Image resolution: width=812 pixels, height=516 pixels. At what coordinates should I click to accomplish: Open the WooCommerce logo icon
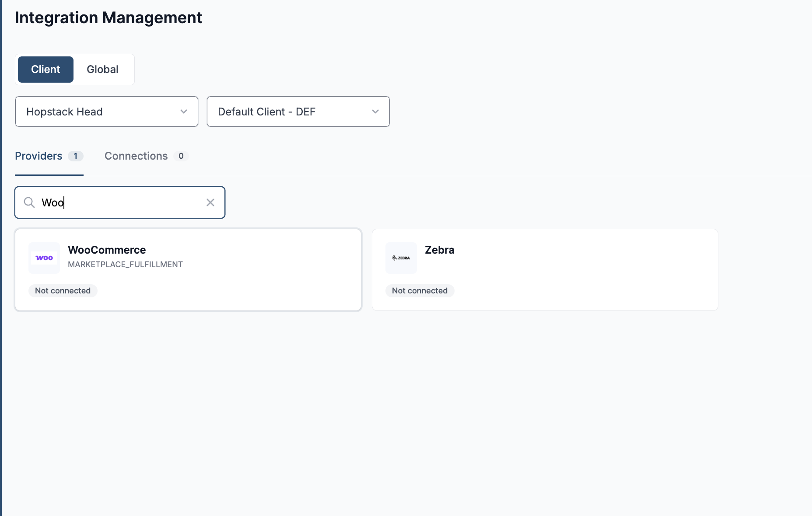44,258
